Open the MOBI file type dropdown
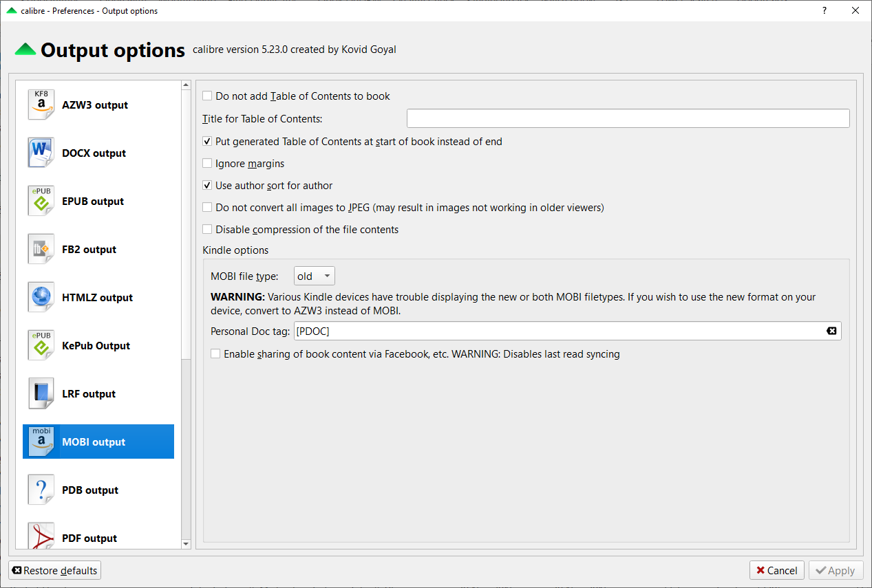The width and height of the screenshot is (872, 588). pos(314,276)
